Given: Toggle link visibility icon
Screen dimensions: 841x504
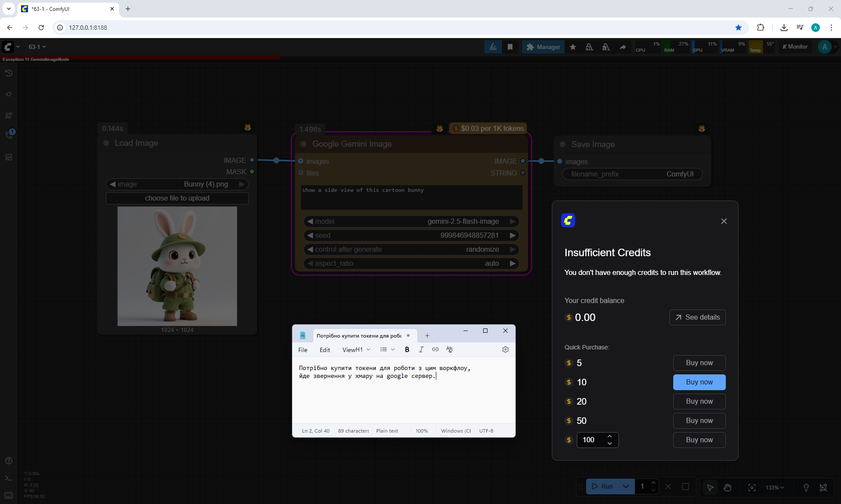Looking at the screenshot, I should 823,487.
